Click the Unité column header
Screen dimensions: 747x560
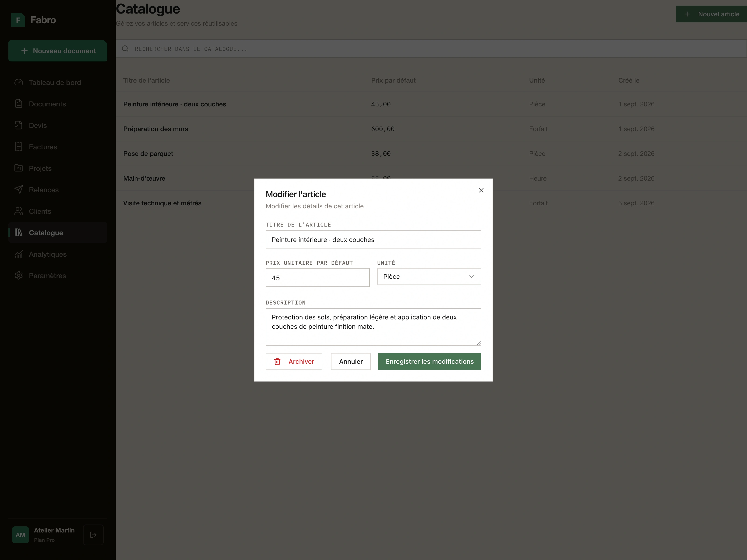(x=537, y=80)
